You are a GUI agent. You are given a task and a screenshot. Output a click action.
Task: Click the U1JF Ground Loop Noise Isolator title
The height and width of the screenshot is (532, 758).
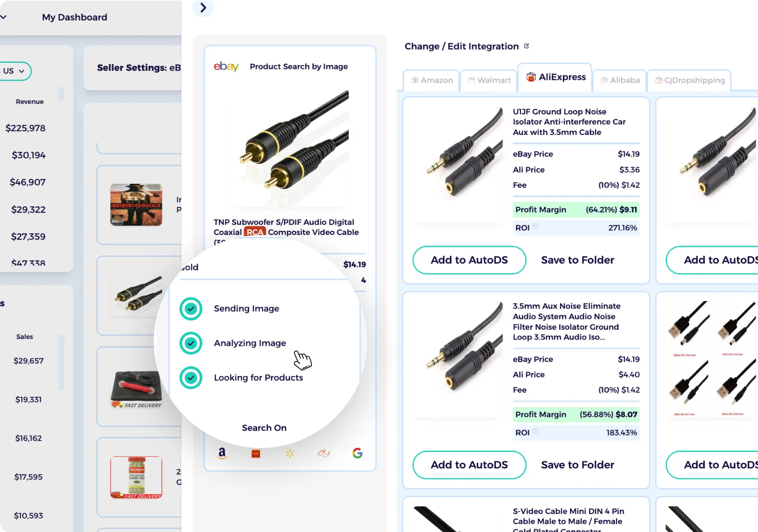point(569,122)
